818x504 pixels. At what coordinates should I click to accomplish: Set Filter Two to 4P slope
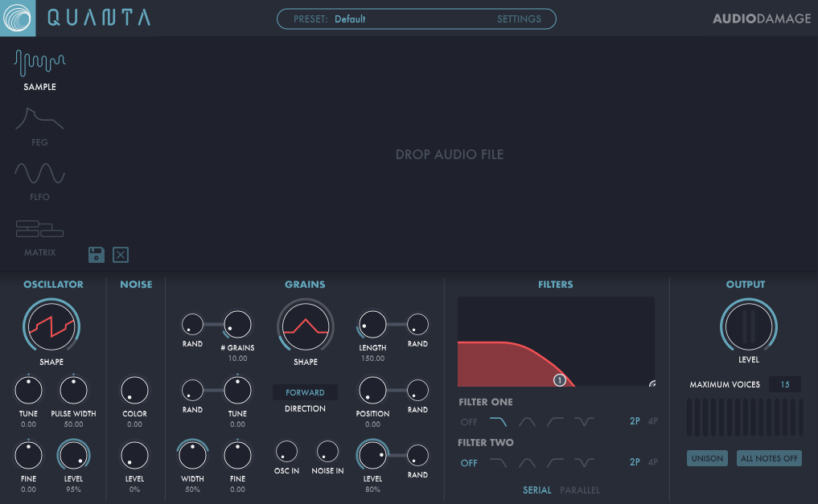click(652, 461)
